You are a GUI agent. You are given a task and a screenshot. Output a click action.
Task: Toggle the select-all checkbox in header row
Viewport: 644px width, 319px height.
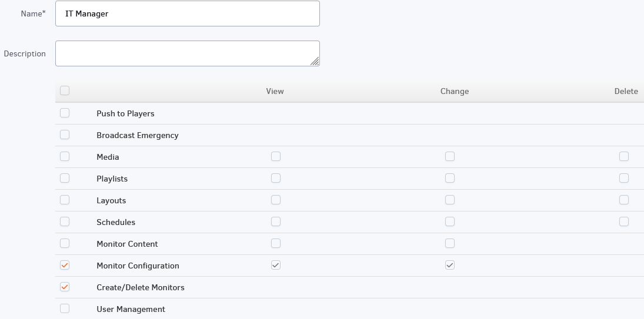tap(65, 90)
